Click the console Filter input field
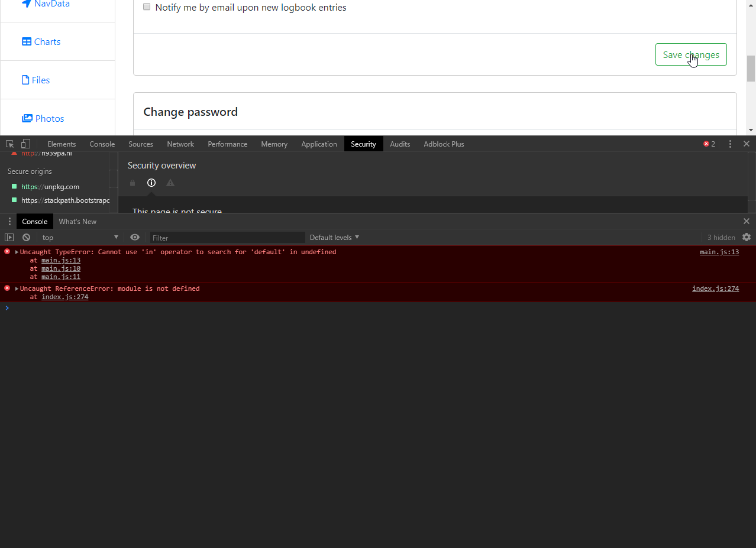The width and height of the screenshot is (756, 548). coord(227,237)
